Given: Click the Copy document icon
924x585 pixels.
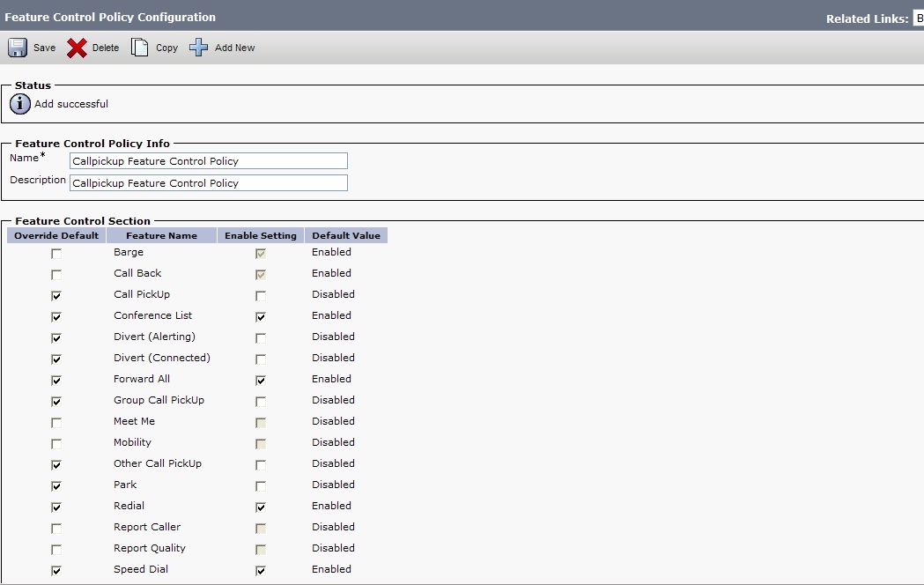Looking at the screenshot, I should point(140,48).
